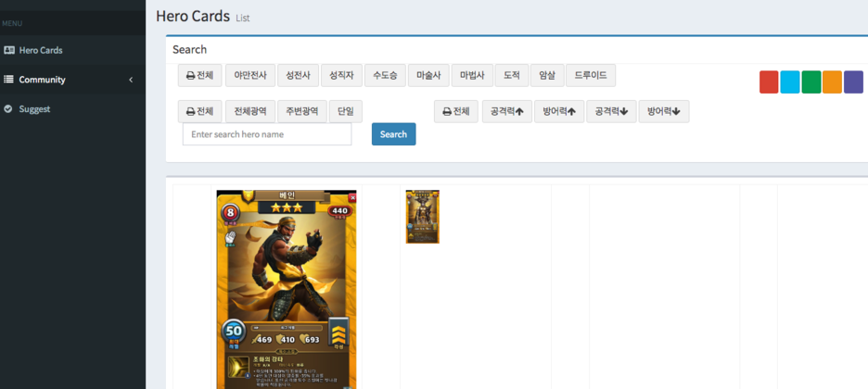The image size is (868, 389).
Task: Sort by 방어력 descending
Action: 664,111
